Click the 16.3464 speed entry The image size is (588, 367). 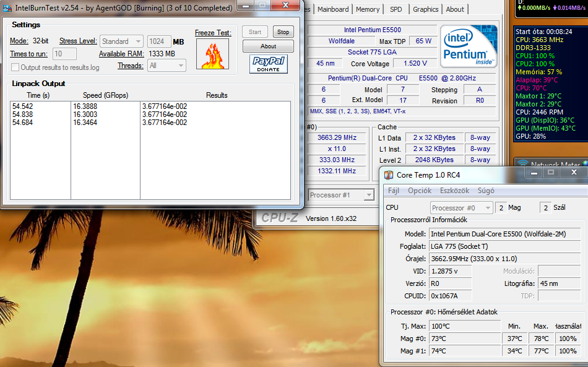coord(85,122)
